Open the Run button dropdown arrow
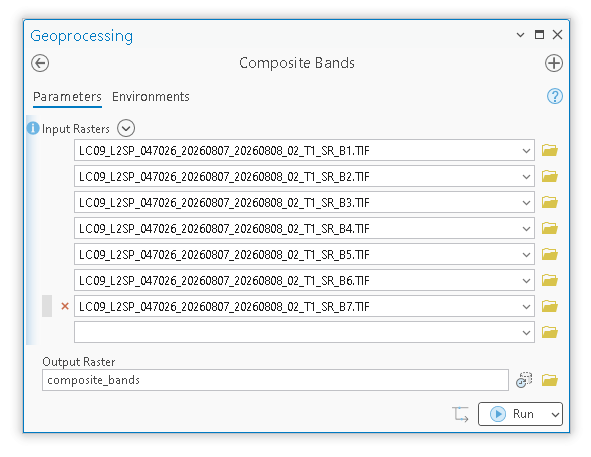The height and width of the screenshot is (457, 591). click(x=555, y=414)
